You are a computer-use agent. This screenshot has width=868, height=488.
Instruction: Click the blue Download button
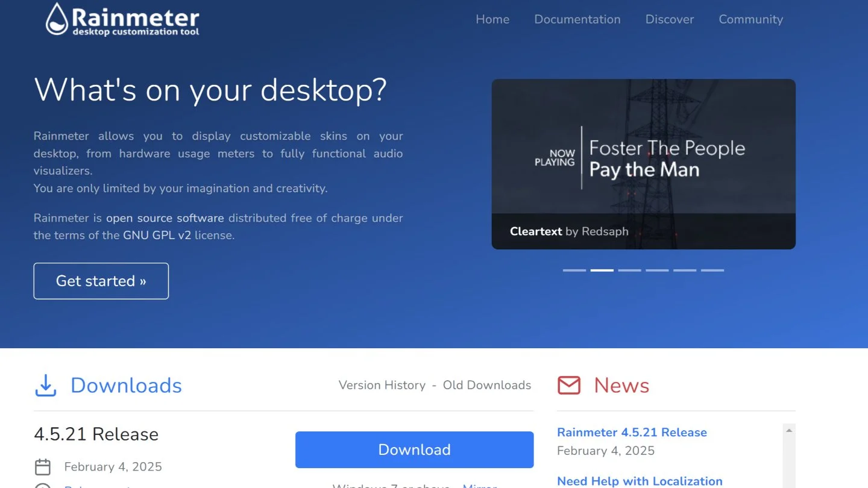(x=415, y=449)
